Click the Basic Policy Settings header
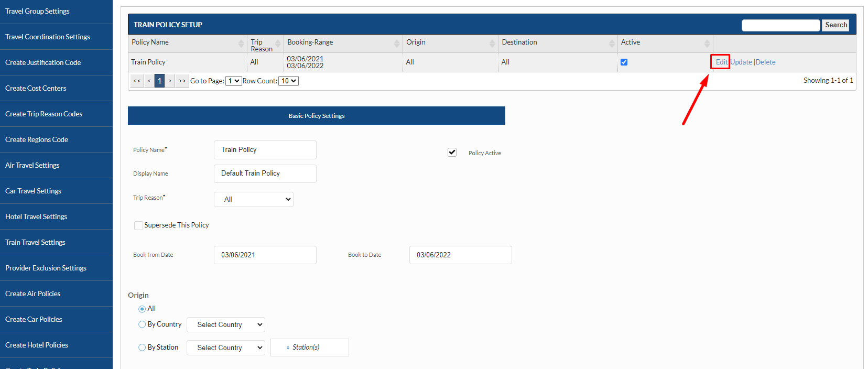The width and height of the screenshot is (868, 369). click(317, 116)
